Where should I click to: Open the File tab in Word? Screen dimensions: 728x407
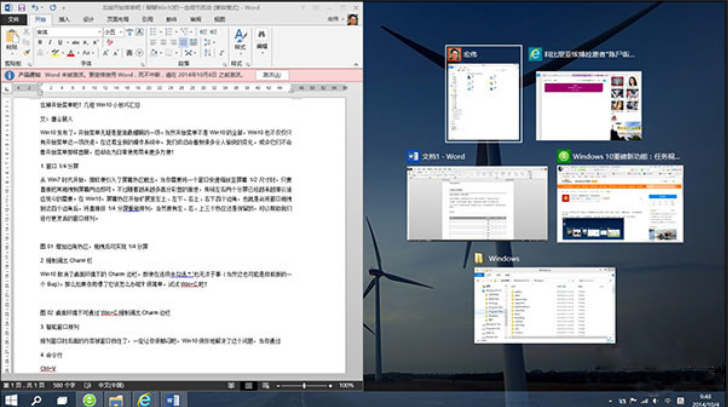tap(13, 19)
